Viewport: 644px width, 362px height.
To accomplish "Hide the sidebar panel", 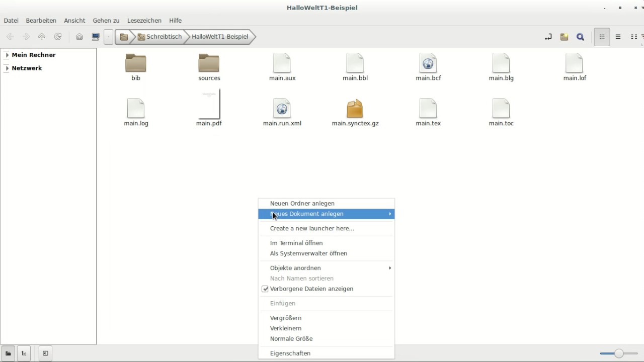I will click(x=45, y=353).
